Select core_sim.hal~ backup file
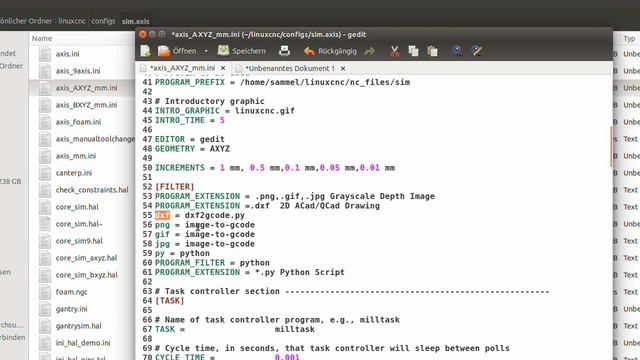 pos(79,224)
